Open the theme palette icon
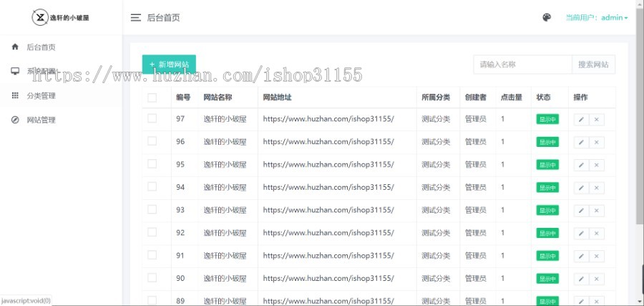Image resolution: width=644 pixels, height=306 pixels. pyautogui.click(x=547, y=17)
